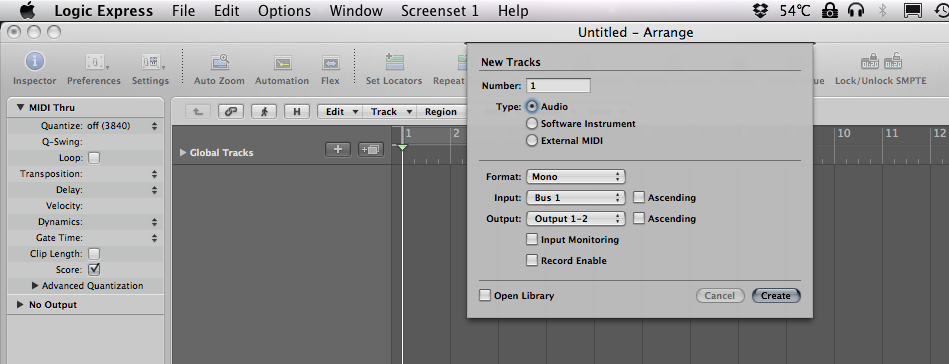
Task: Open the Window menu
Action: click(x=356, y=11)
